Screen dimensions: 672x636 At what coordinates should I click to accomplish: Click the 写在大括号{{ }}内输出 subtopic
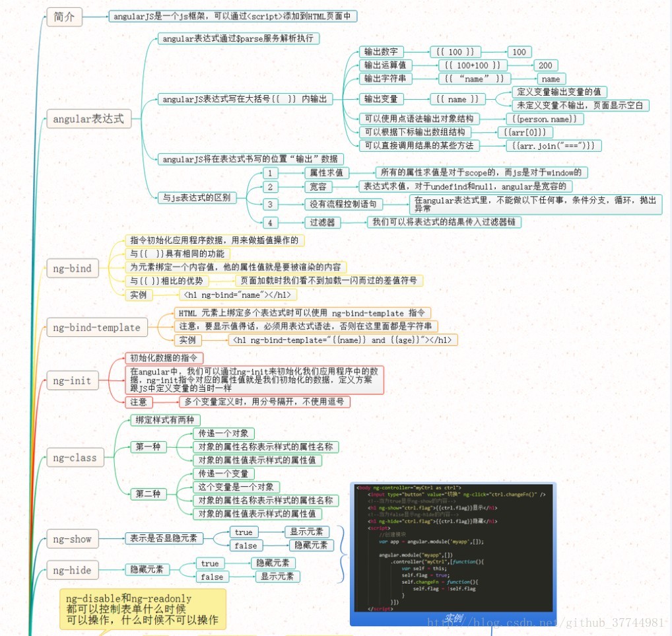[x=245, y=99]
